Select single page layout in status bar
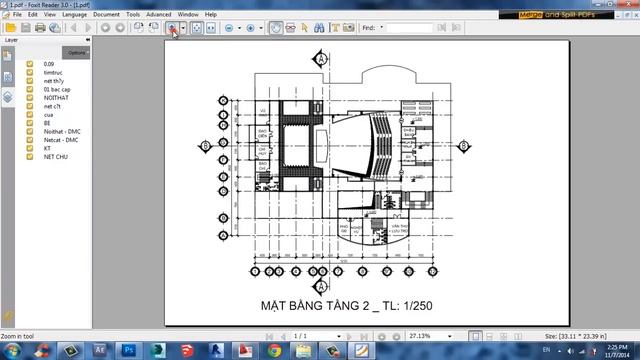This screenshot has height=360, width=640. (476, 336)
